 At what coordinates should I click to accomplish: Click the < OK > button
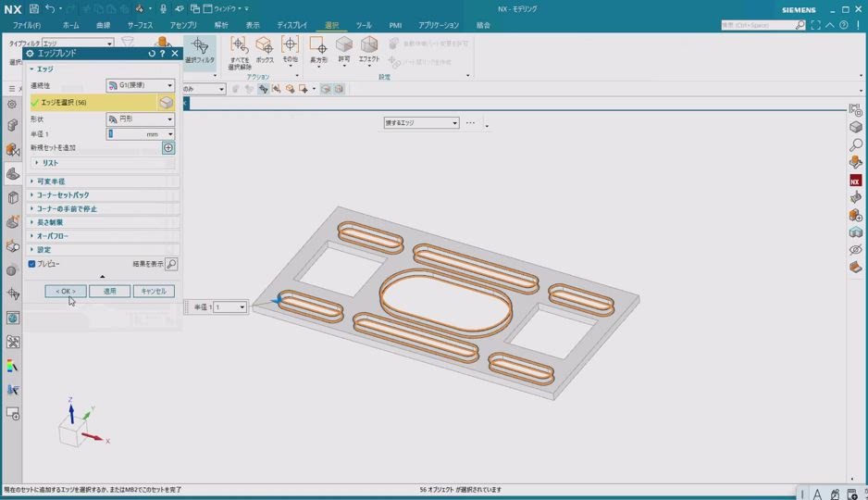click(x=66, y=292)
